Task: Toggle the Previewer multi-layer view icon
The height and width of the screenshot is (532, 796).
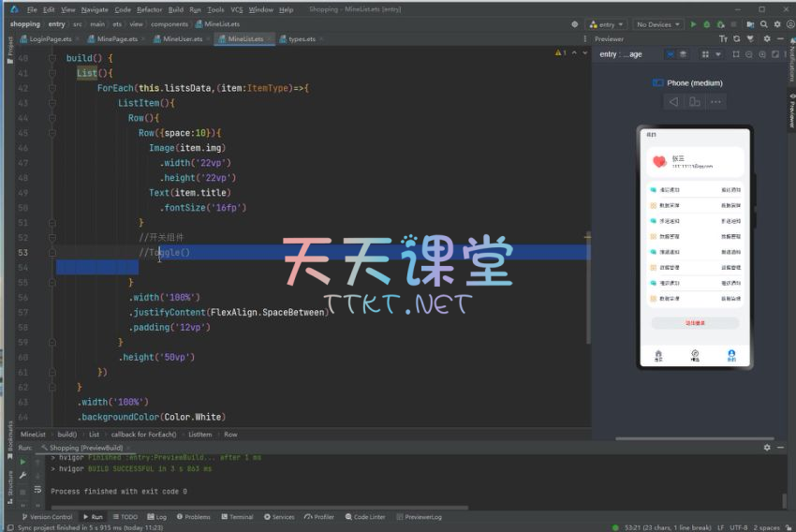Action: (x=683, y=54)
